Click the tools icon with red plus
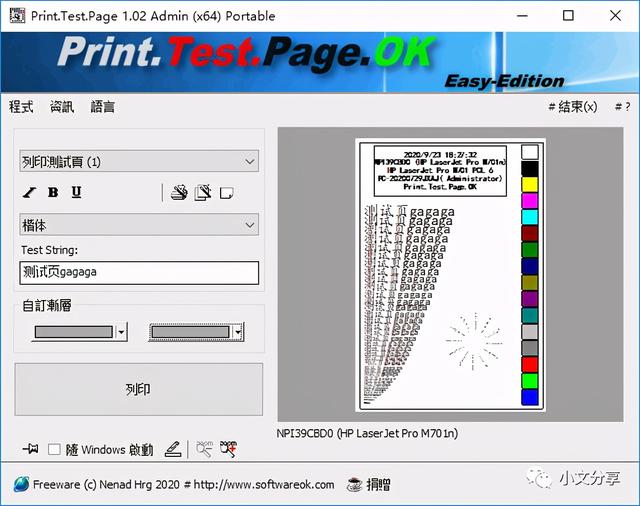Image resolution: width=640 pixels, height=506 pixels. [x=228, y=449]
